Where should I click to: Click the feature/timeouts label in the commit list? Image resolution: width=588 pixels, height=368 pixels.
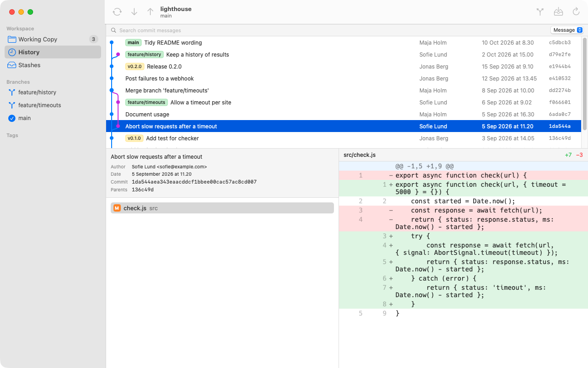pos(147,102)
